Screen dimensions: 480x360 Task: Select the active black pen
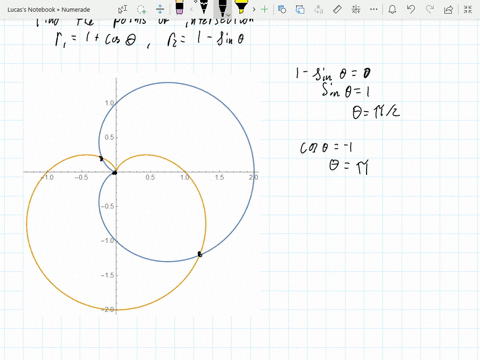pyautogui.click(x=222, y=7)
